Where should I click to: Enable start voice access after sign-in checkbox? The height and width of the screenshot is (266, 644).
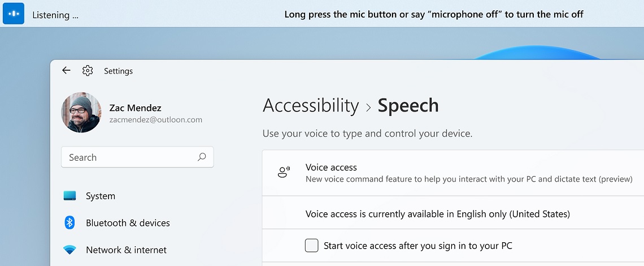pyautogui.click(x=312, y=246)
